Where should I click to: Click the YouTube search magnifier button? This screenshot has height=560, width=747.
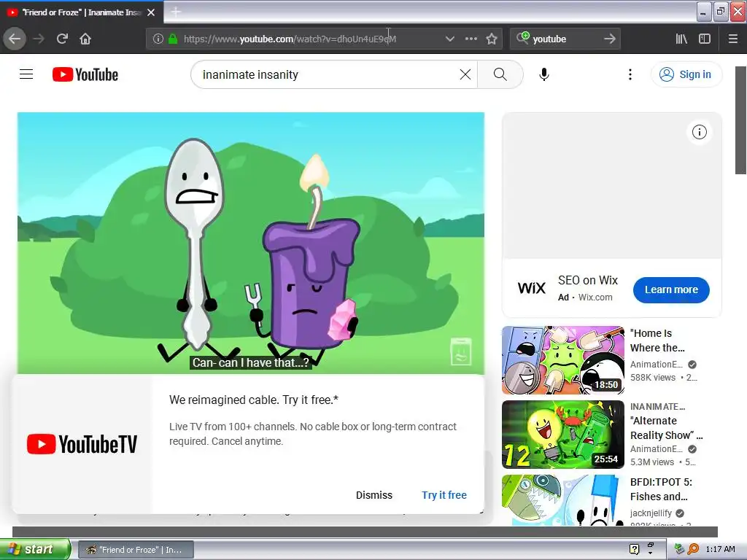[500, 74]
